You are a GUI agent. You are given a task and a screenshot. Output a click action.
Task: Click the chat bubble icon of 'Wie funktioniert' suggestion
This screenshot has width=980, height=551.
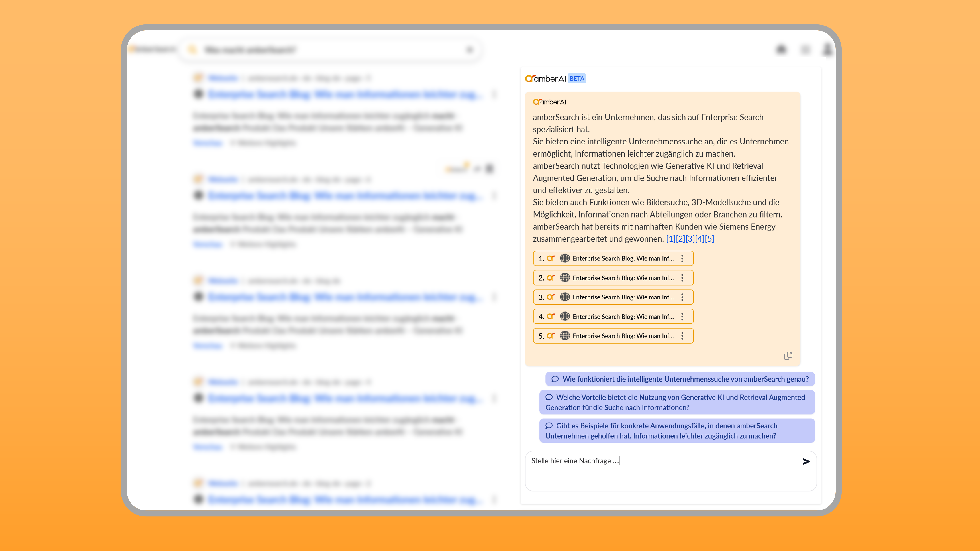555,379
